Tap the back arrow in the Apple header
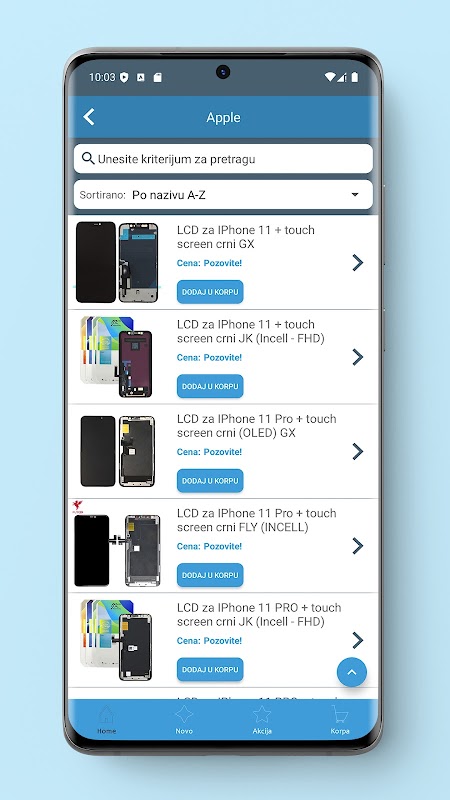 pos(89,117)
